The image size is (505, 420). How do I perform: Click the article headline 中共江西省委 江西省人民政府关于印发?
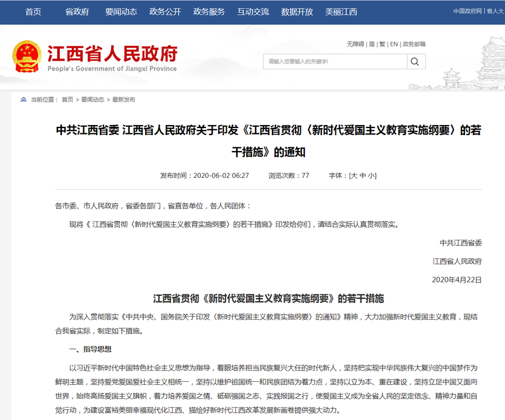(x=268, y=141)
